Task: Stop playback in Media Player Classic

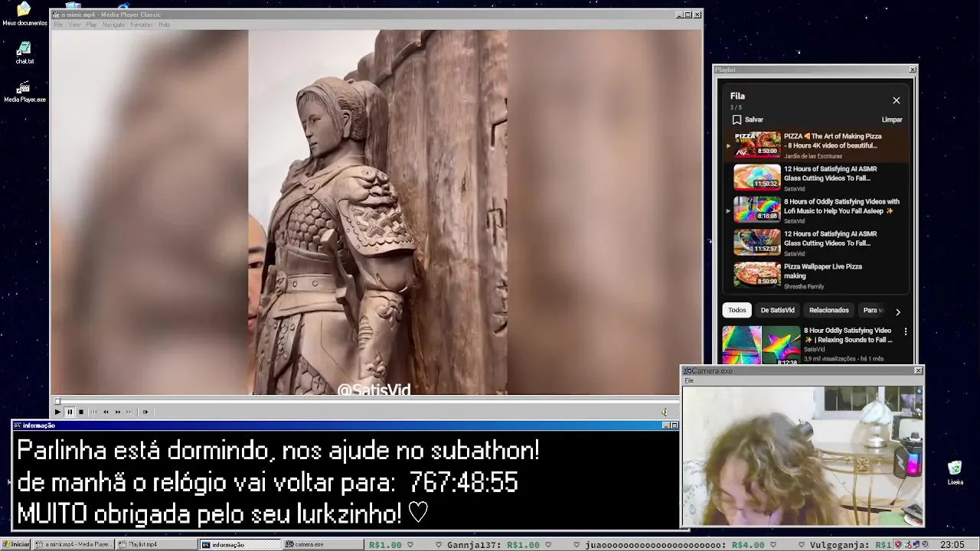Action: pyautogui.click(x=81, y=412)
